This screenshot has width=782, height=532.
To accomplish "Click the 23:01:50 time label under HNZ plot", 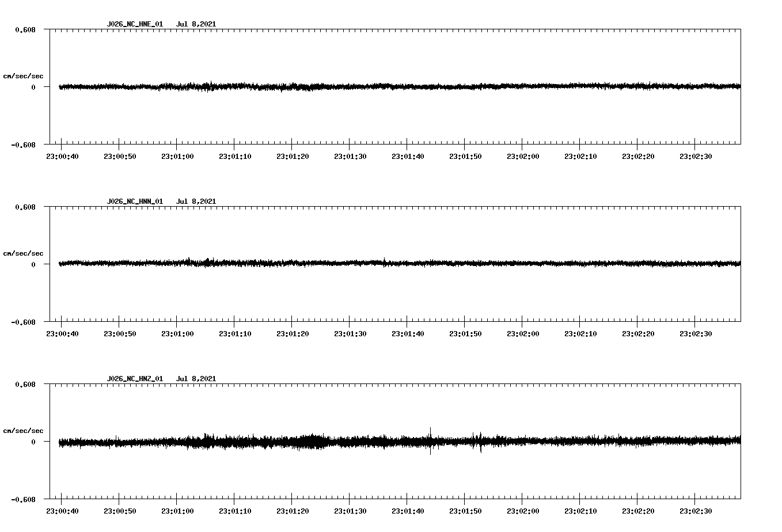I will tap(465, 511).
